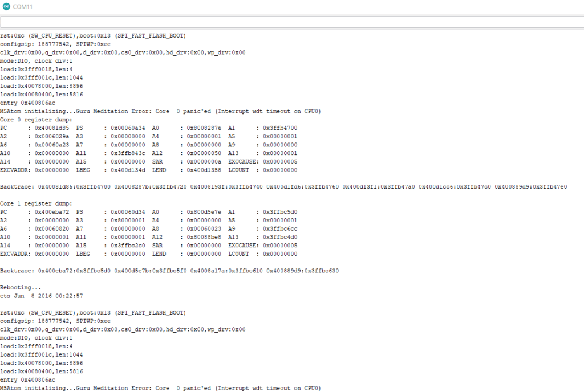Click the first rst:0xc SW_CPU_RESET line
The height and width of the screenshot is (392, 584).
click(x=100, y=36)
